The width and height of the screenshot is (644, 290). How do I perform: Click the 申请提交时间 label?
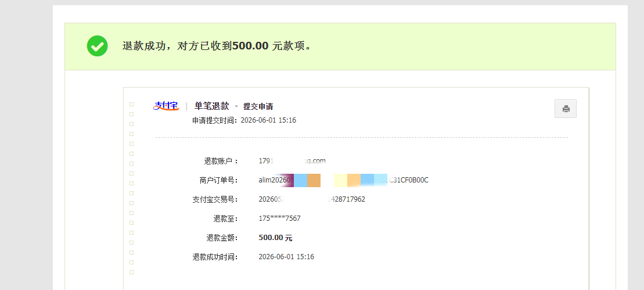point(215,120)
